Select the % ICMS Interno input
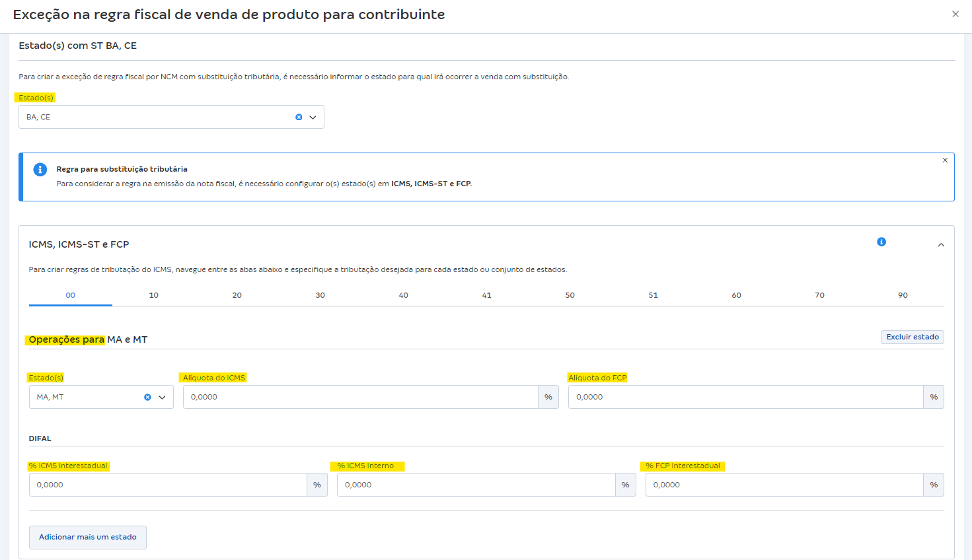Screen dimensions: 972x560 (x=476, y=485)
